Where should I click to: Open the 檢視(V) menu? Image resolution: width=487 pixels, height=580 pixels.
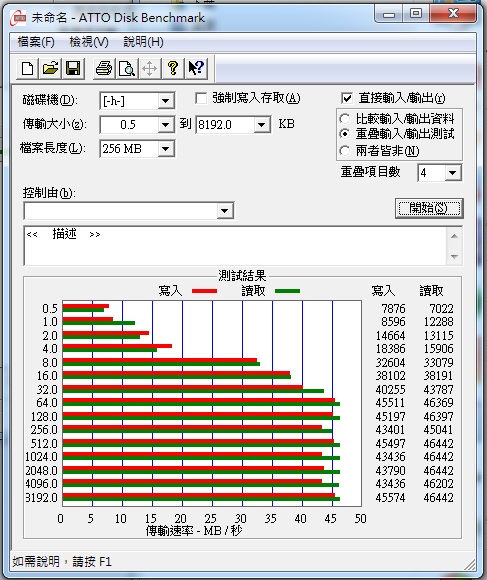pyautogui.click(x=89, y=42)
